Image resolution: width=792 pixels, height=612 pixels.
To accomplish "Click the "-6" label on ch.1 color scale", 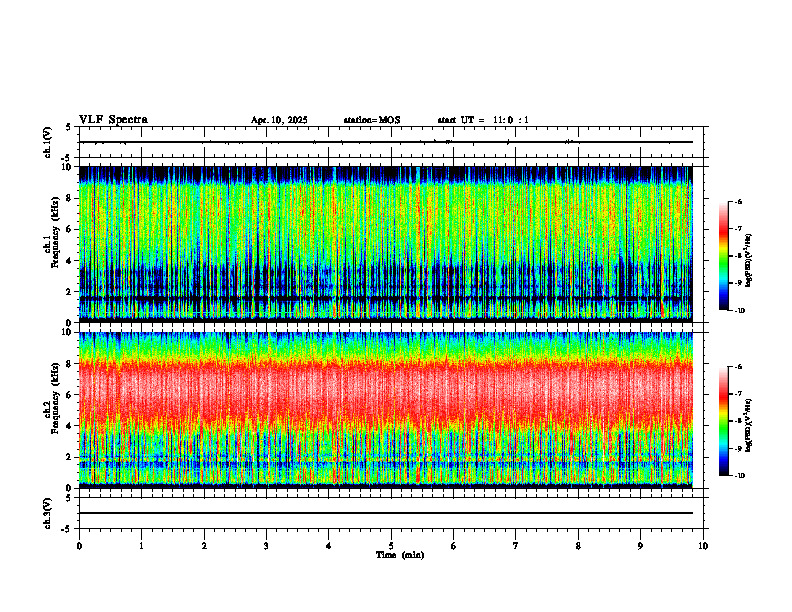I will pyautogui.click(x=738, y=202).
